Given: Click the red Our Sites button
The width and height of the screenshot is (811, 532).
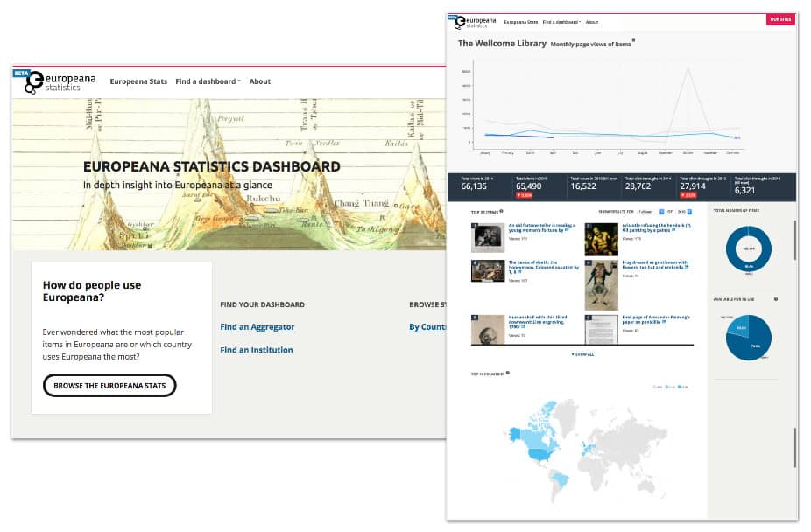Looking at the screenshot, I should pyautogui.click(x=780, y=19).
